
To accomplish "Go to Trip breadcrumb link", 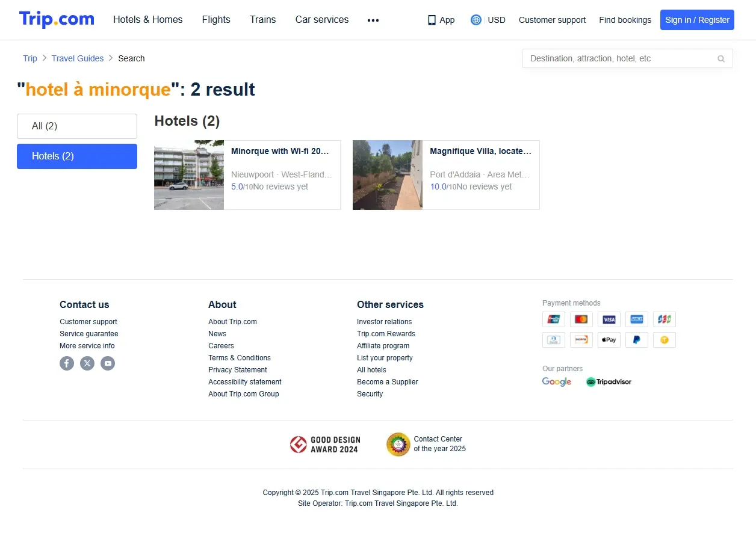I will pyautogui.click(x=30, y=58).
